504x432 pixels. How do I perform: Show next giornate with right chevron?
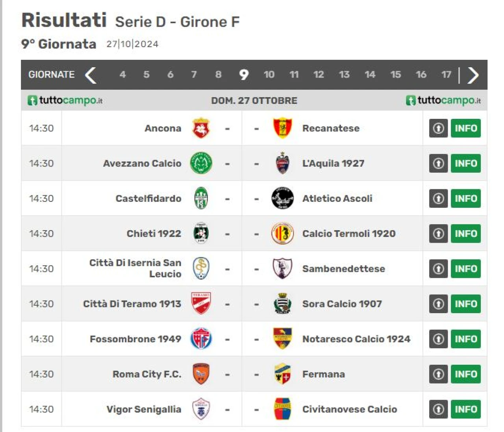tap(473, 75)
